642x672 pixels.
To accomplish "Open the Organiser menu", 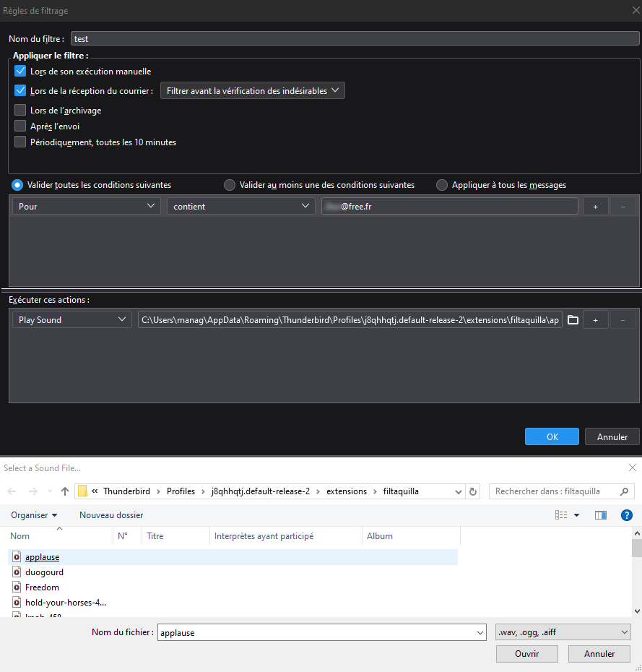I will (x=34, y=514).
